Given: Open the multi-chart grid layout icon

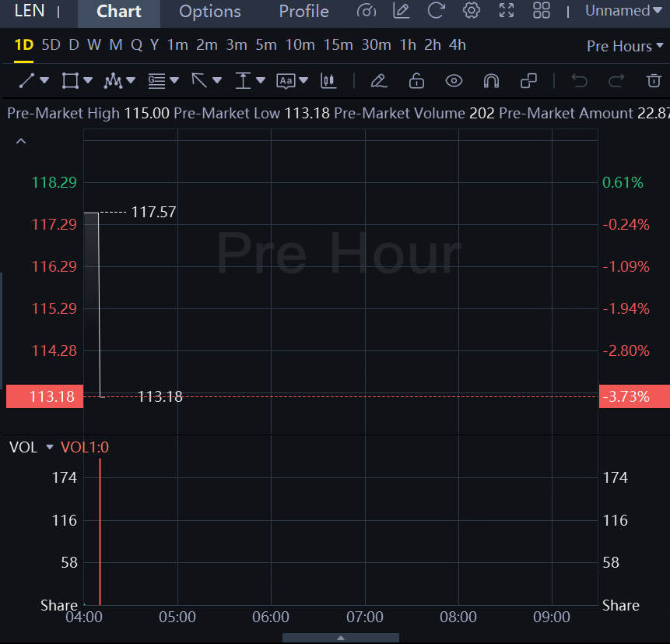Looking at the screenshot, I should click(542, 11).
